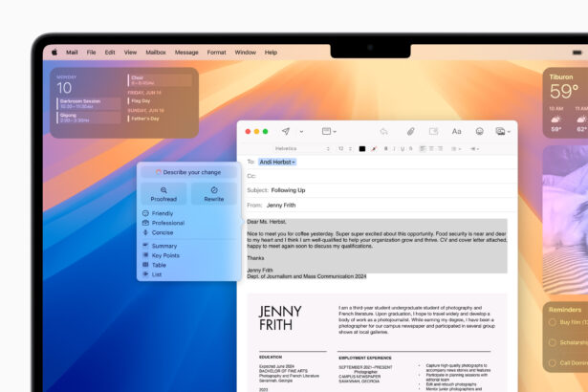Toggle italic formatting in format bar
Viewport: 588px width, 392px height.
point(394,149)
